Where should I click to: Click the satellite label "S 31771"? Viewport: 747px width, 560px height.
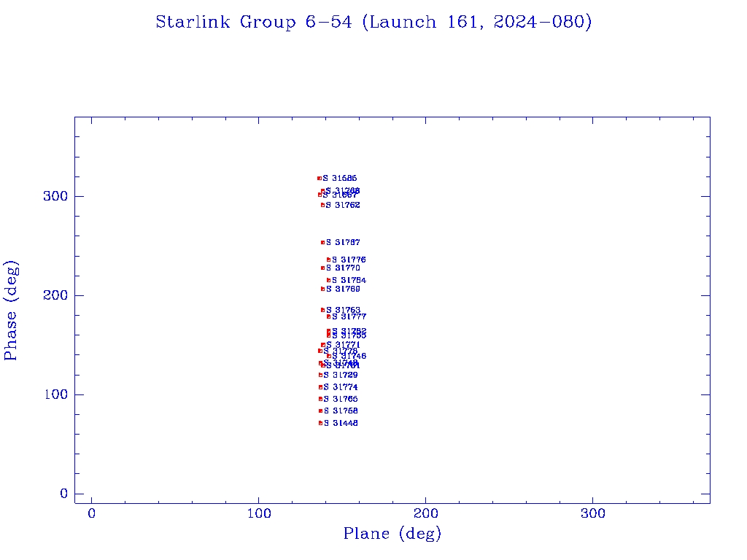[343, 345]
